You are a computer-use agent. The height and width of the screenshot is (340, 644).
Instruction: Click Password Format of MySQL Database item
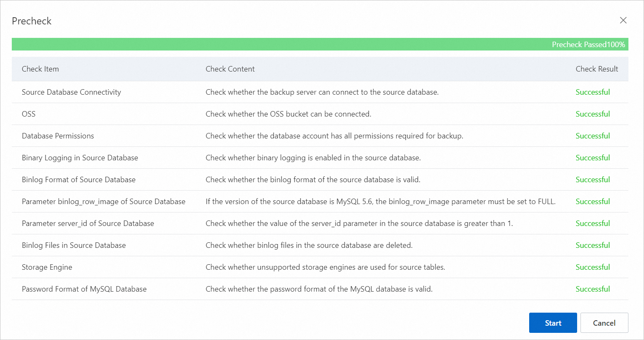coord(84,289)
